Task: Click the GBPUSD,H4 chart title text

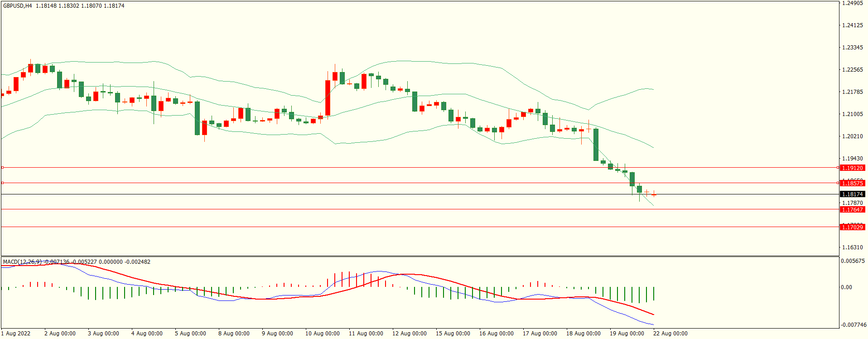Action: [18, 6]
